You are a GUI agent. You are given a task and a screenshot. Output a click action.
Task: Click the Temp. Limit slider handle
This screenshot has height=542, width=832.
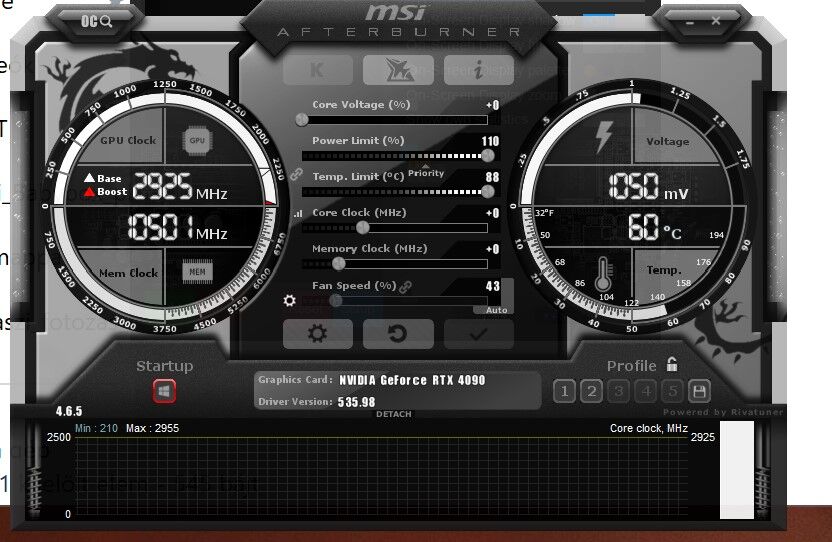pyautogui.click(x=488, y=192)
